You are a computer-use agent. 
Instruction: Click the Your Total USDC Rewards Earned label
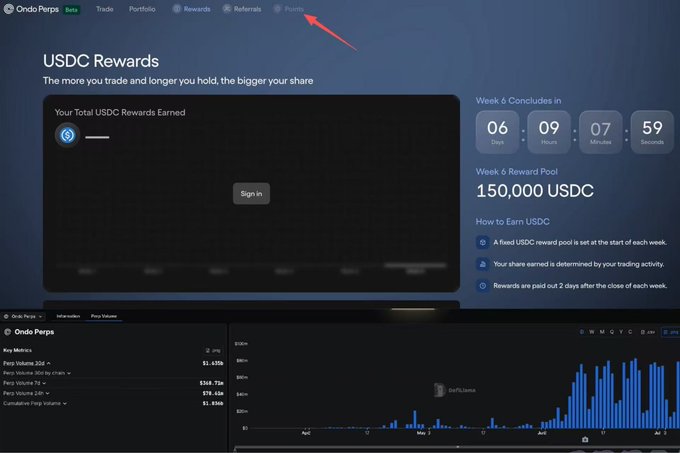click(x=120, y=112)
